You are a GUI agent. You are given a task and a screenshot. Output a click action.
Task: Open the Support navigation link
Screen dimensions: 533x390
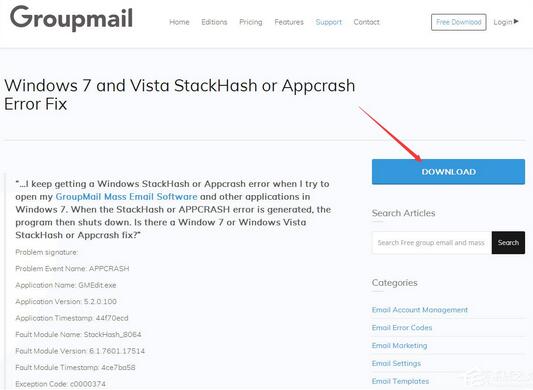[x=328, y=22]
